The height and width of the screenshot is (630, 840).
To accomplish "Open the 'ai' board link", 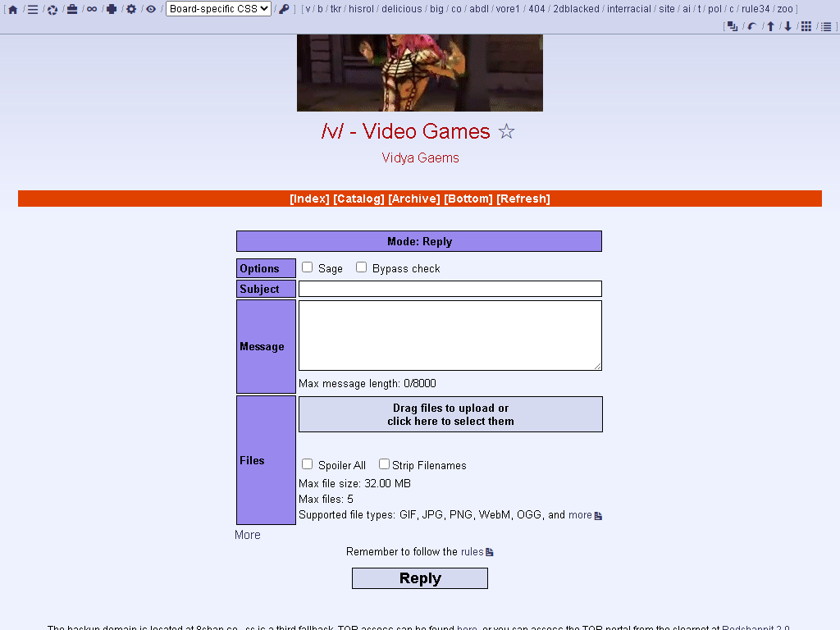I will click(687, 9).
